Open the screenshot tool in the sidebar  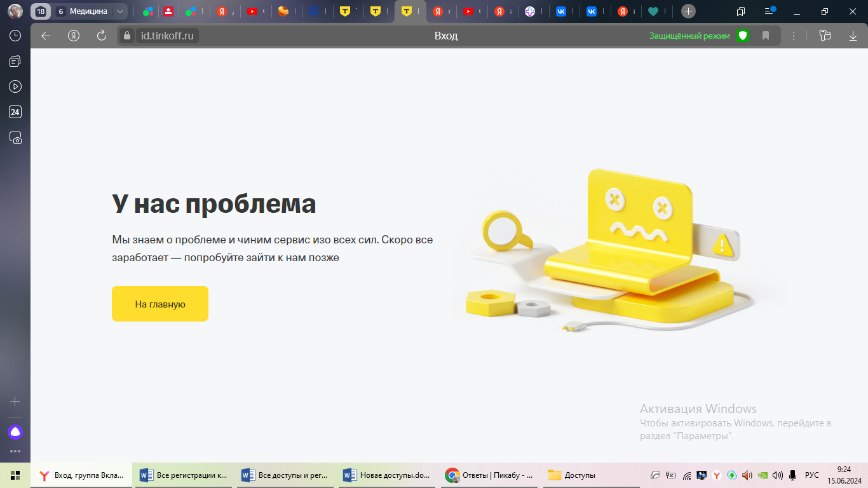[x=15, y=137]
